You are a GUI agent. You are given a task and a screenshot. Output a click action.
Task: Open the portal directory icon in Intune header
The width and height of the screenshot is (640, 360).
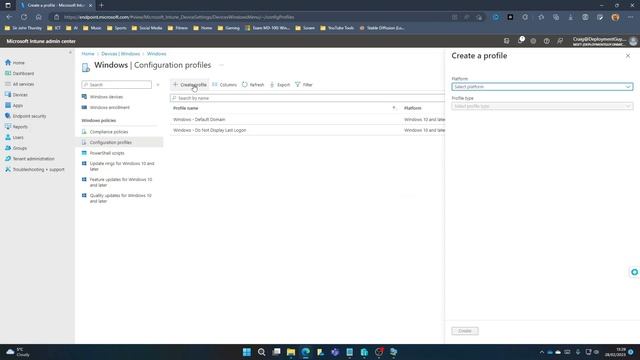click(507, 41)
